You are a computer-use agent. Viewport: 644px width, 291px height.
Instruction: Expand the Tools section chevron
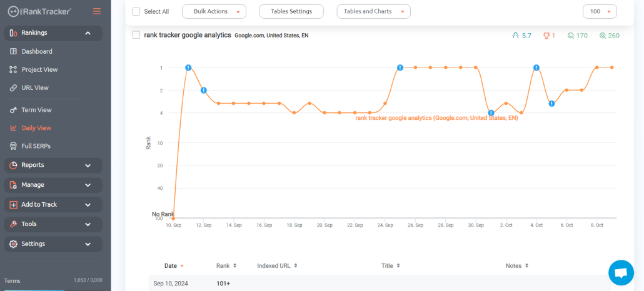(x=88, y=224)
